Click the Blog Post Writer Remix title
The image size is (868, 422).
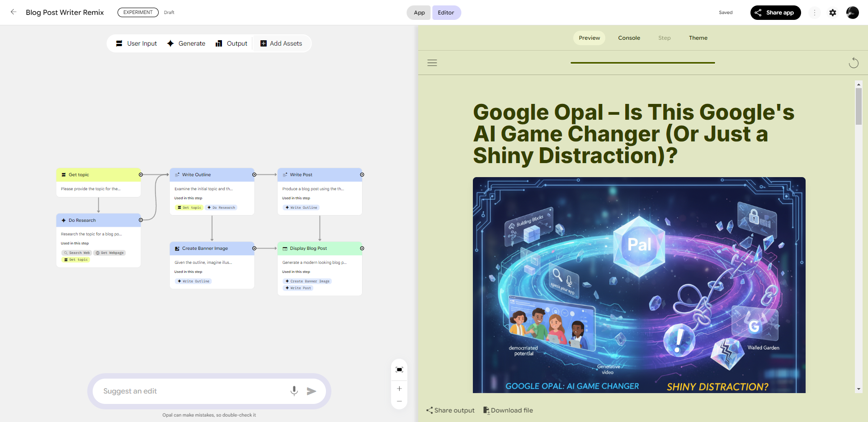coord(65,12)
